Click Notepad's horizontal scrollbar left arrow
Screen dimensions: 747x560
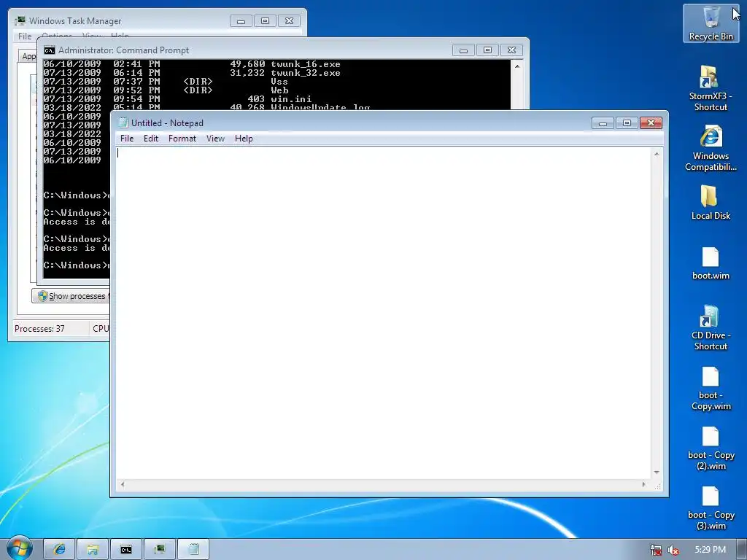coord(123,485)
